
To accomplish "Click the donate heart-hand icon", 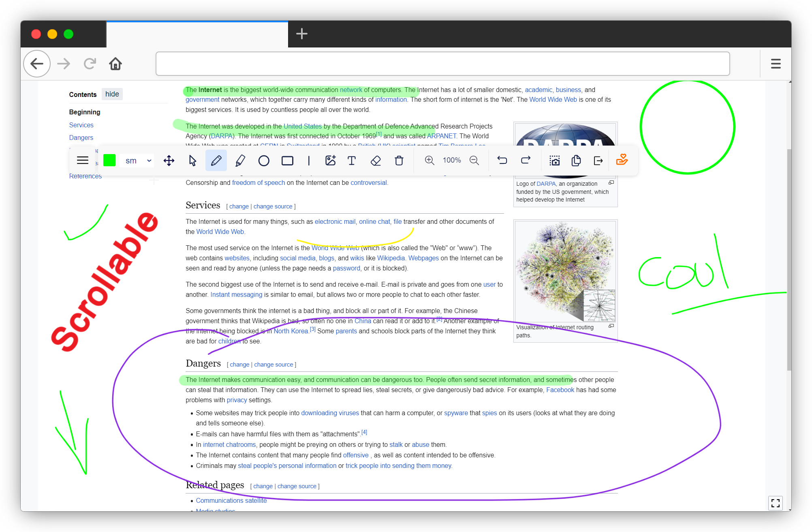I will pyautogui.click(x=622, y=160).
